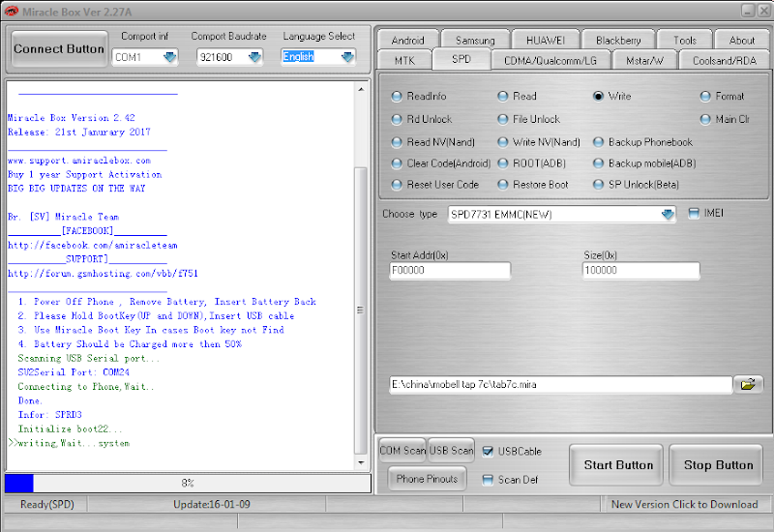Viewport: 774px width, 532px height.
Task: Click the http://forum.gsmhosting.com/vbb/f751 log line
Action: click(103, 274)
